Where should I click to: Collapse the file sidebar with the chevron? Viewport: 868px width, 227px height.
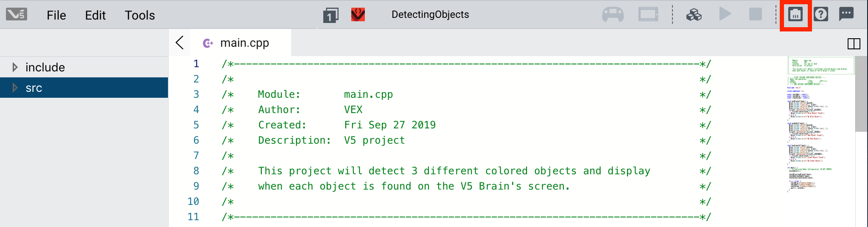[x=180, y=43]
